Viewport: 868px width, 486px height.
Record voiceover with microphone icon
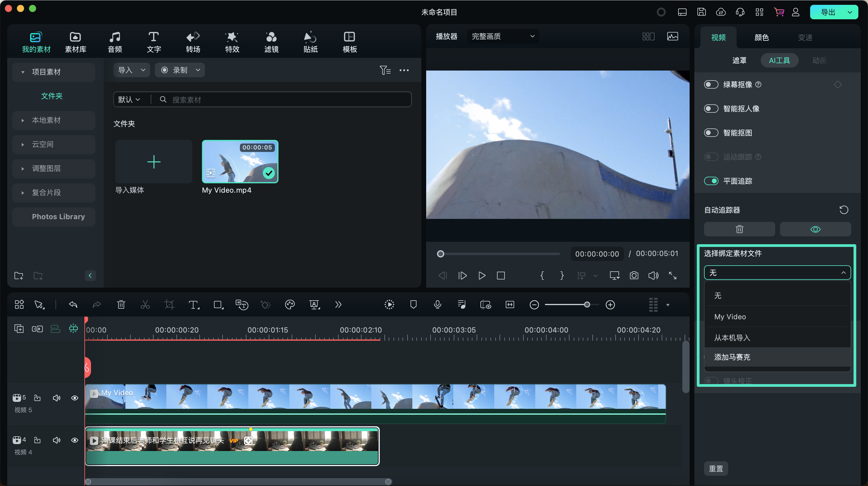(438, 305)
